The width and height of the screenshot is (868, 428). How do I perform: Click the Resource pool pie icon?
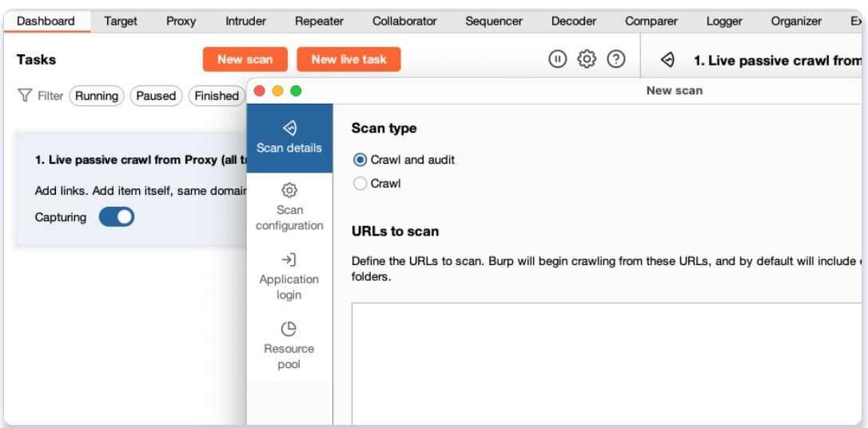point(289,329)
